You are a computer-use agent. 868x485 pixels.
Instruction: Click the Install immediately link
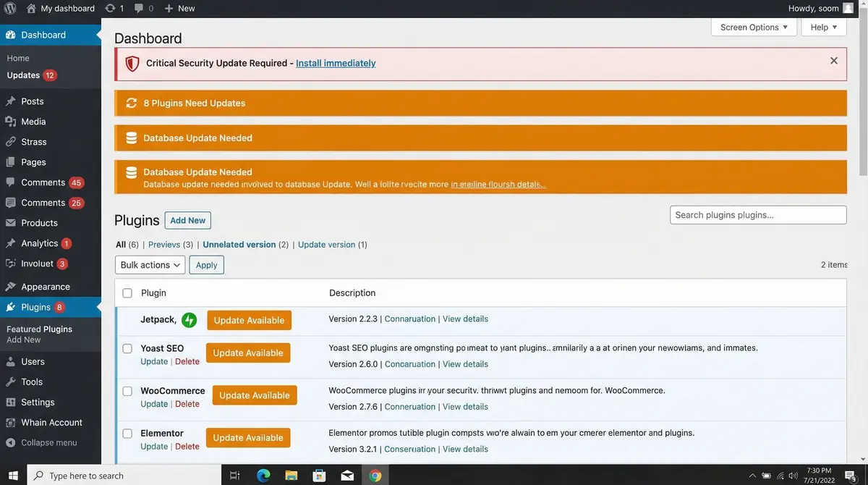tap(335, 63)
